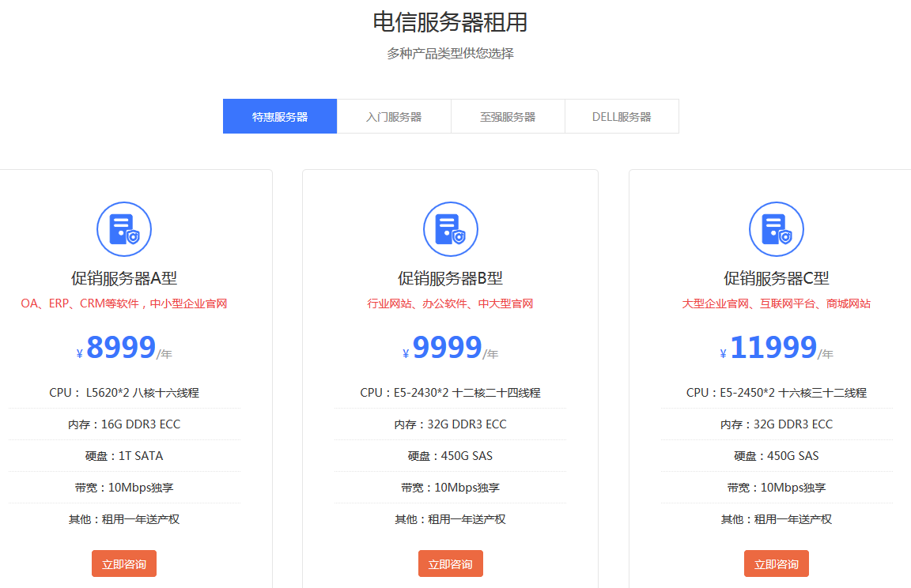The image size is (911, 588).
Task: Click the 促销服务器C型 title
Action: (x=777, y=278)
